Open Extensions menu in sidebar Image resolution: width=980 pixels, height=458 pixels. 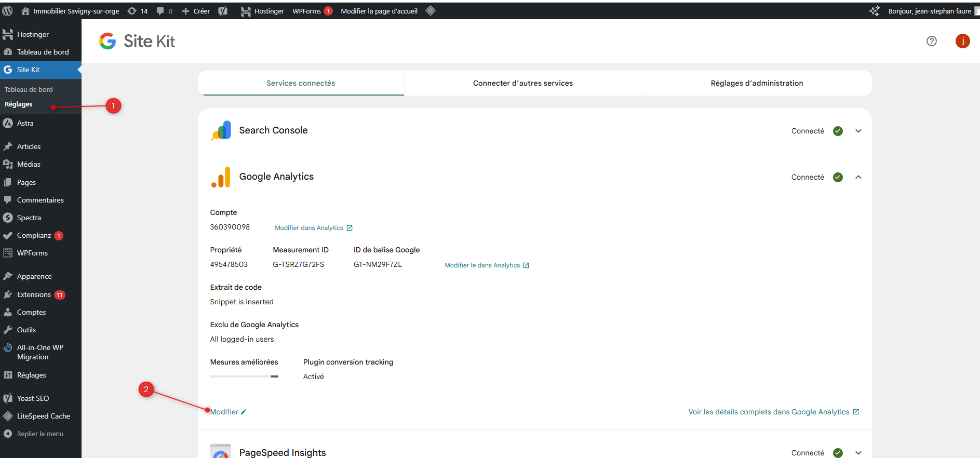tap(34, 294)
